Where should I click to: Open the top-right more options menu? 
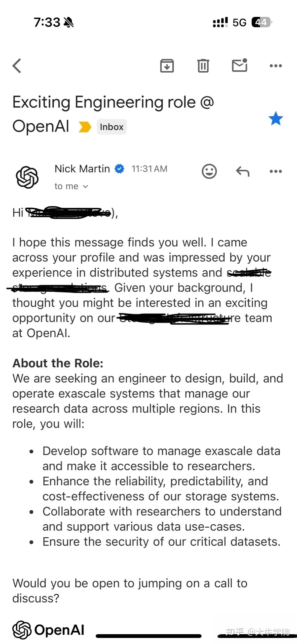[x=276, y=66]
